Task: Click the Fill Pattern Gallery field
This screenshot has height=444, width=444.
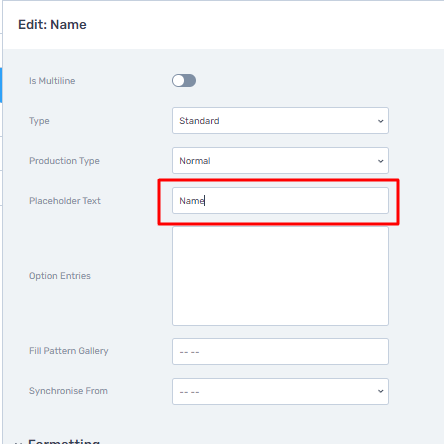Action: [x=280, y=352]
